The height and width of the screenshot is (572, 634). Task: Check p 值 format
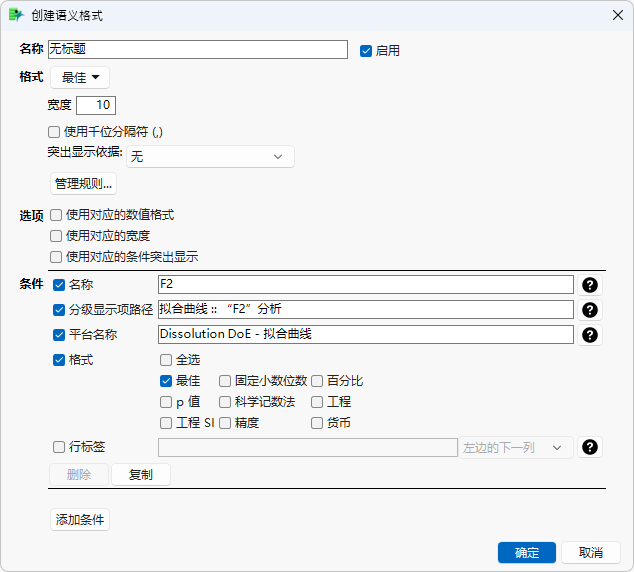click(166, 402)
